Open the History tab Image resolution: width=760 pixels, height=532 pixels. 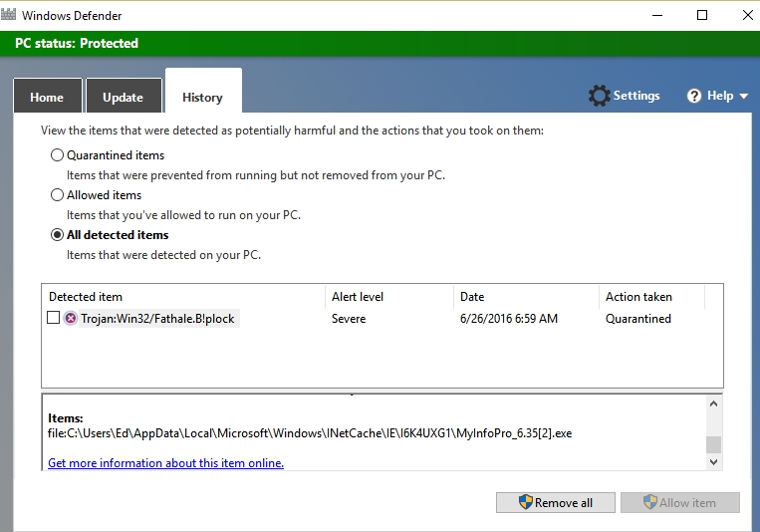203,92
